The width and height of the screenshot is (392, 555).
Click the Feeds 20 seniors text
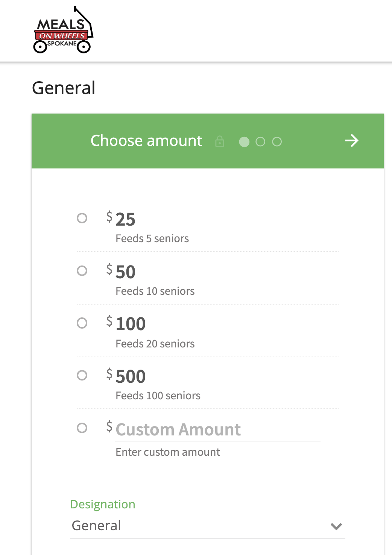[155, 344]
